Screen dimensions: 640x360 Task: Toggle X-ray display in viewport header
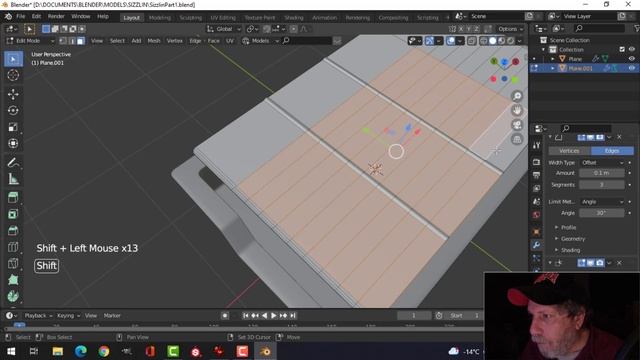point(471,41)
